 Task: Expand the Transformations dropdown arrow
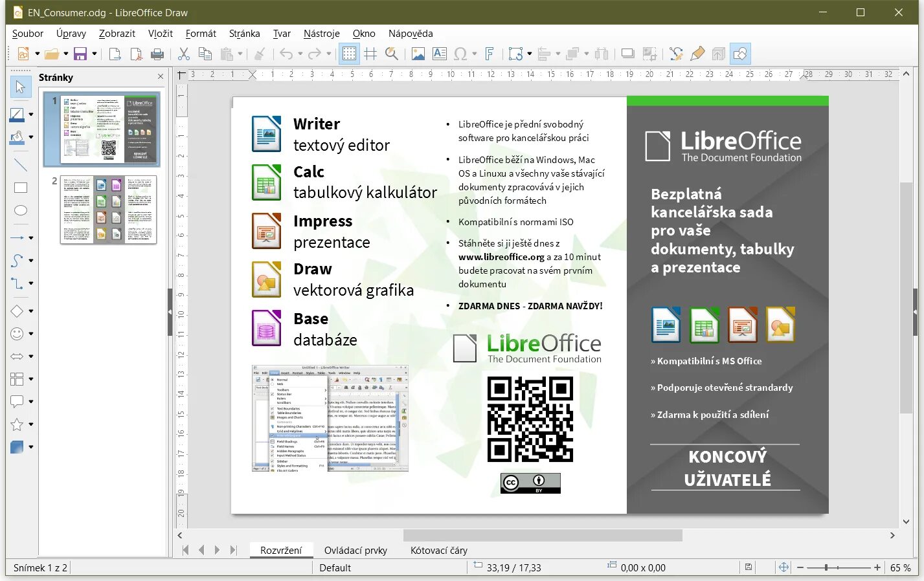click(529, 54)
